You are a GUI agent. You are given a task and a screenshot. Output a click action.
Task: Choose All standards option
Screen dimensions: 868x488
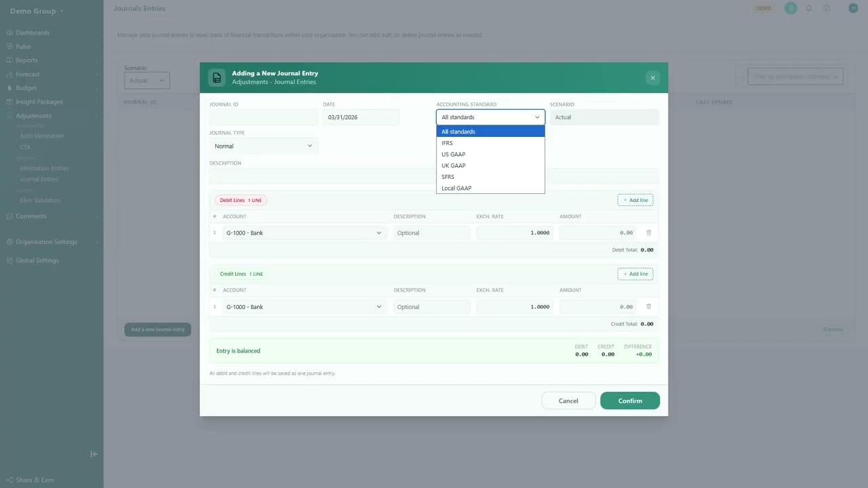tap(490, 131)
